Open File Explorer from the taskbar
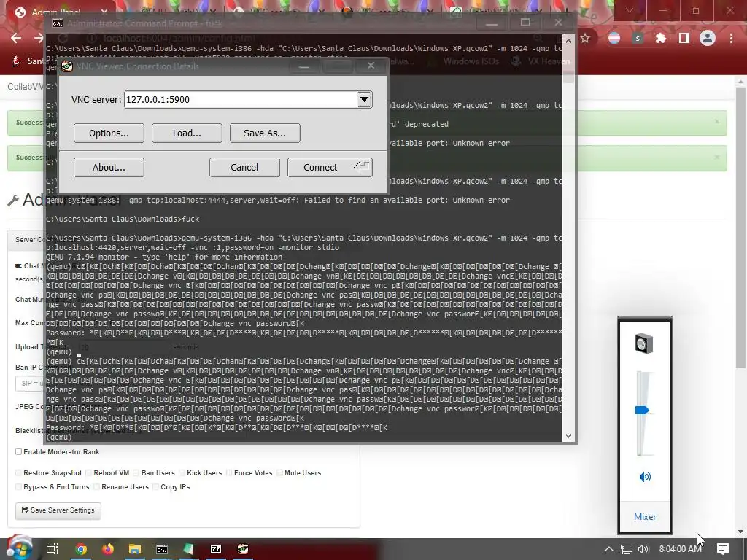The width and height of the screenshot is (747, 560). (135, 549)
